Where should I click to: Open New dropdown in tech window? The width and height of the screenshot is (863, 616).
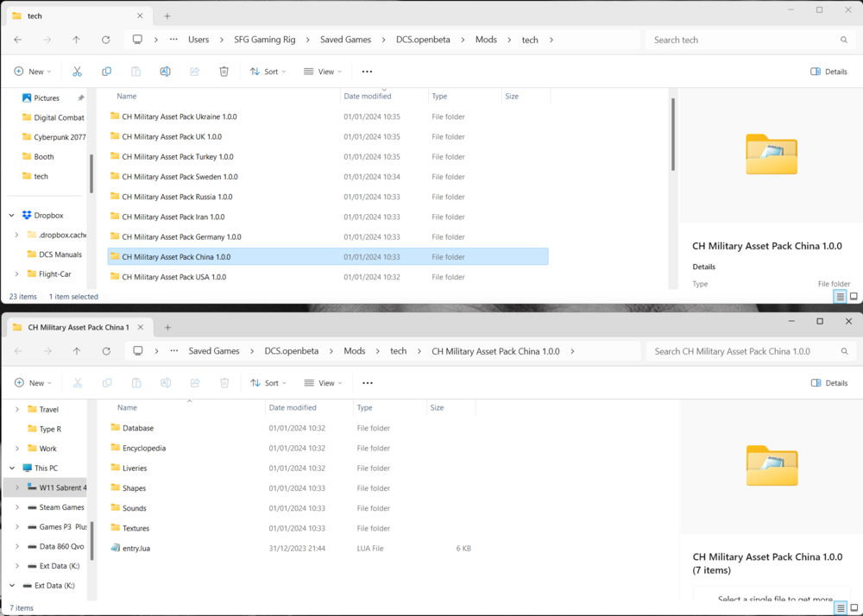click(x=33, y=72)
